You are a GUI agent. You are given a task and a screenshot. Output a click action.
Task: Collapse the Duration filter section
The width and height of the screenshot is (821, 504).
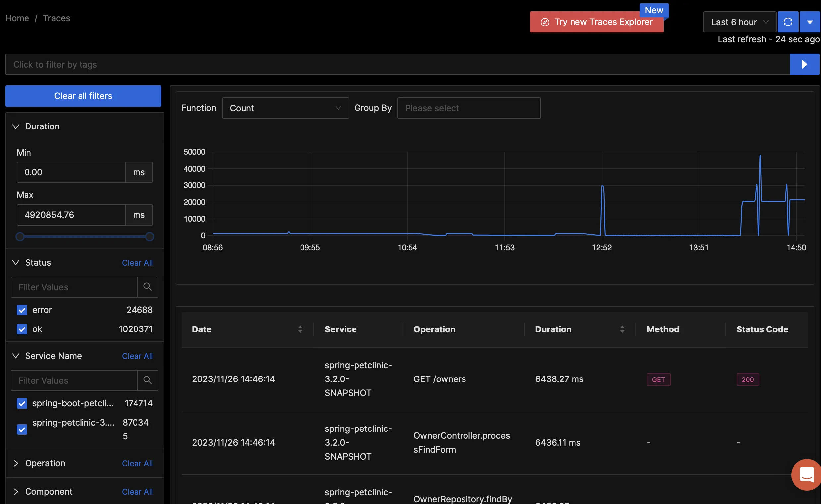click(16, 126)
